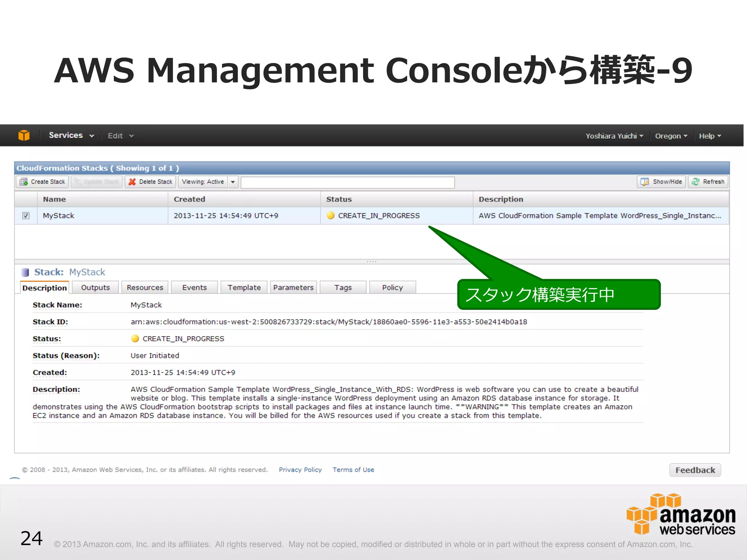Sort by the Status column header
The height and width of the screenshot is (560, 747).
(396, 199)
